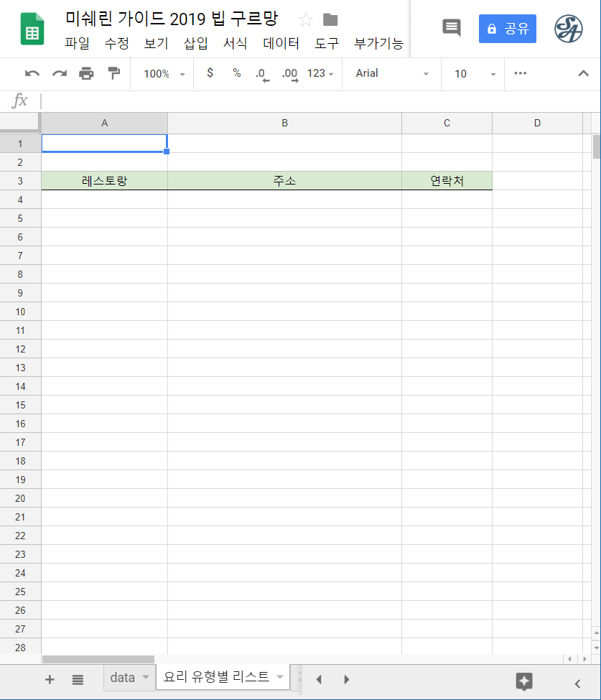Image resolution: width=601 pixels, height=700 pixels.
Task: Open the Arial font dropdown
Action: click(x=392, y=73)
